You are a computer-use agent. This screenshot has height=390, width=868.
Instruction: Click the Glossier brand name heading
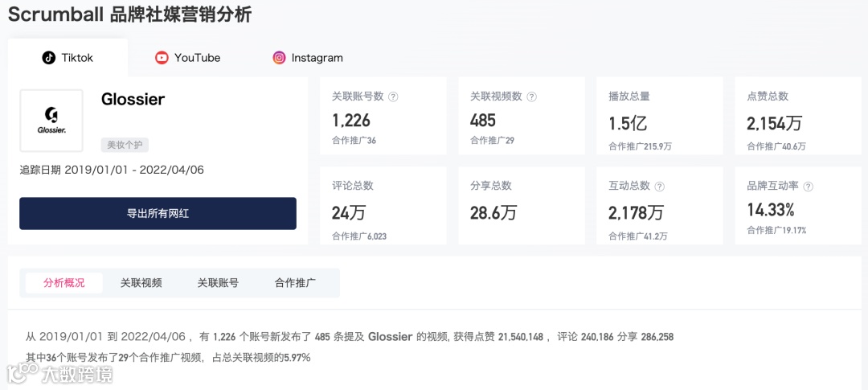click(x=133, y=99)
